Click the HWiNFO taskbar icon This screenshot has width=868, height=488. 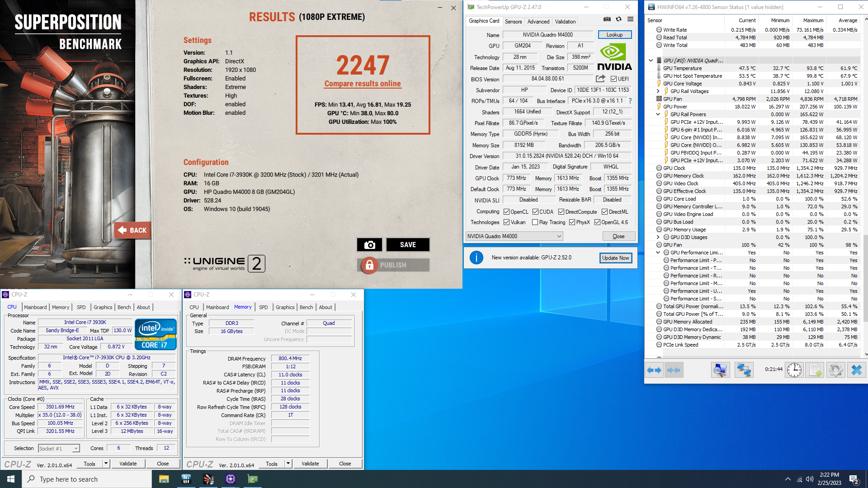click(x=186, y=479)
